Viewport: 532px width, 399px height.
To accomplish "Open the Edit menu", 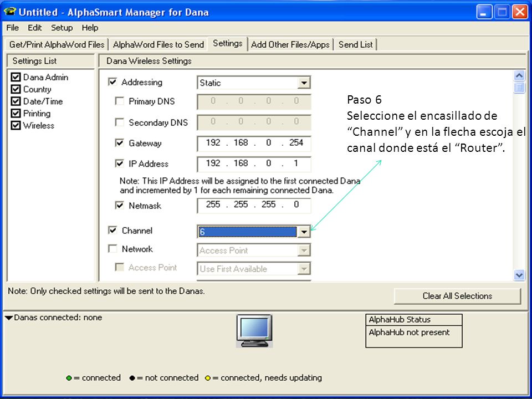I will (34, 28).
